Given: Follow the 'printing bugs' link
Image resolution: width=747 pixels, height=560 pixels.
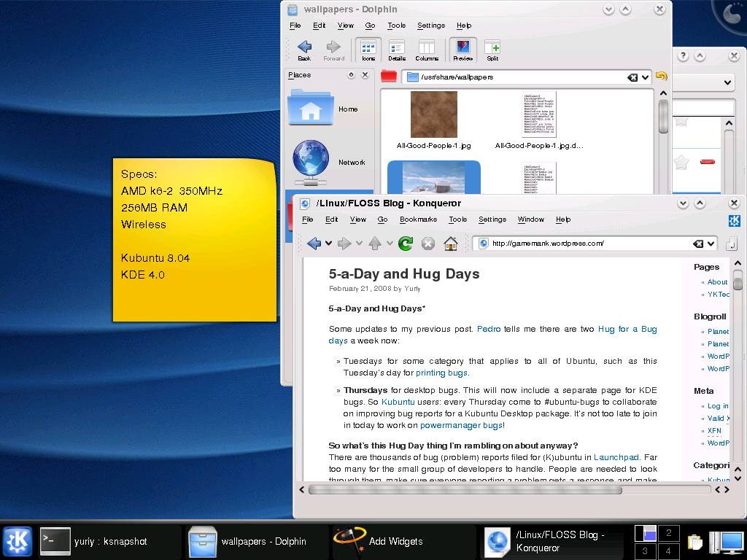Looking at the screenshot, I should click(441, 373).
